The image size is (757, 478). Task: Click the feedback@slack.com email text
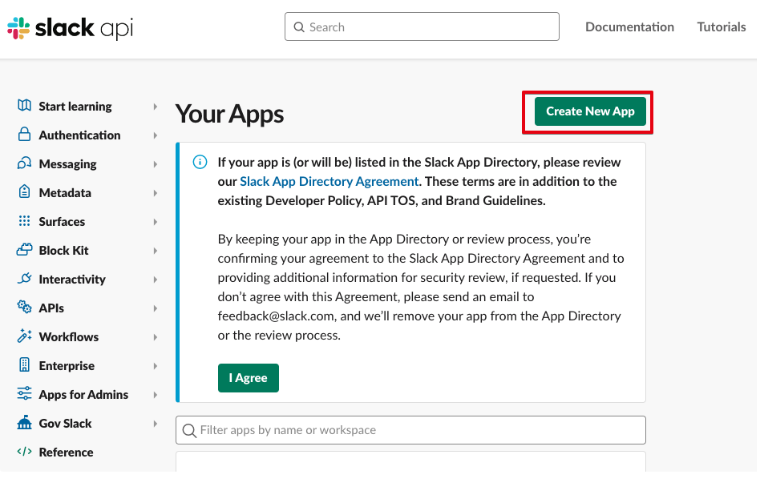[x=276, y=316]
